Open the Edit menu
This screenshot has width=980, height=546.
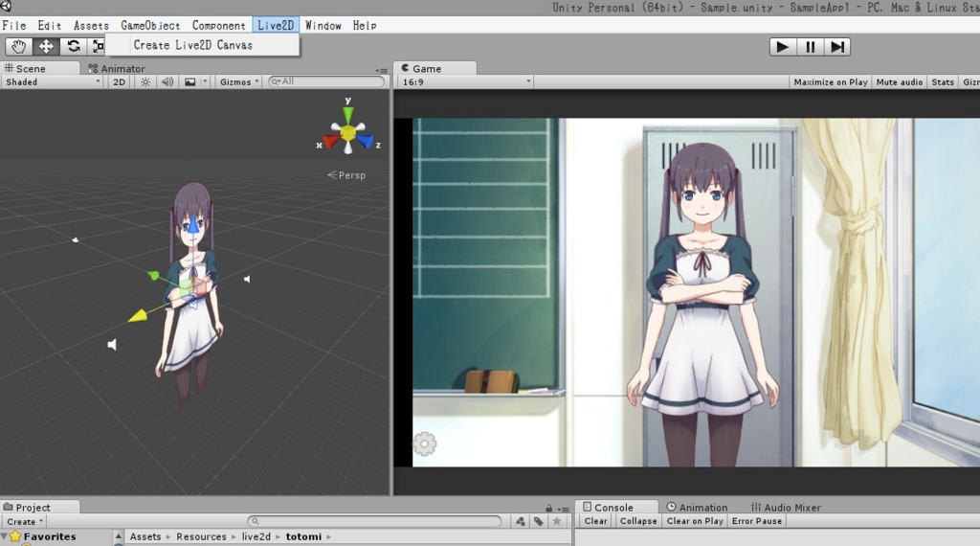[50, 26]
